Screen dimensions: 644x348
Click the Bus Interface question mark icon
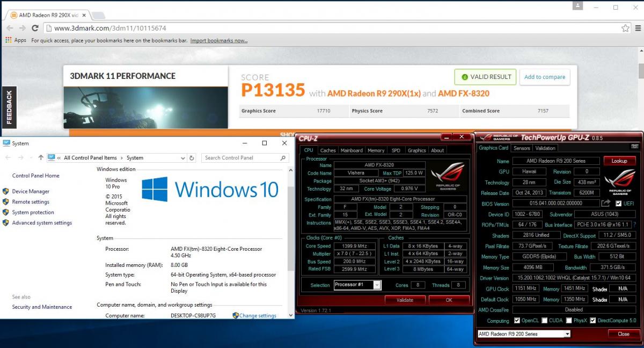634,225
